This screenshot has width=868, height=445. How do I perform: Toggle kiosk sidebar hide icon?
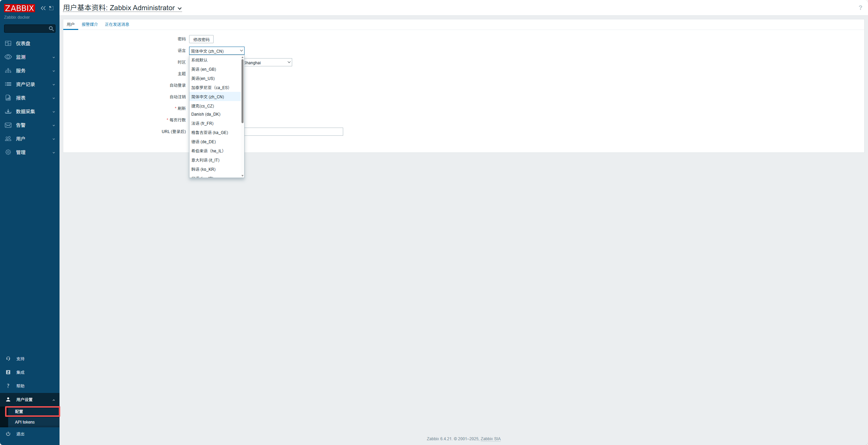click(51, 8)
